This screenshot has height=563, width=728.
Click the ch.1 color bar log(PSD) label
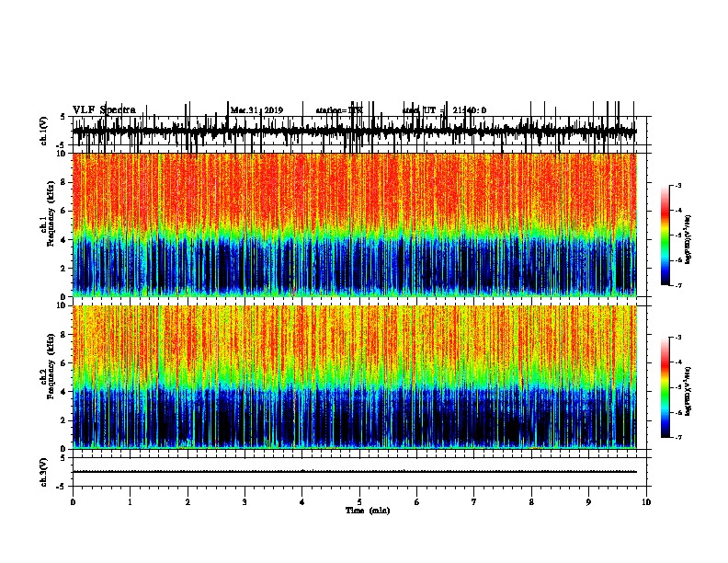688,240
